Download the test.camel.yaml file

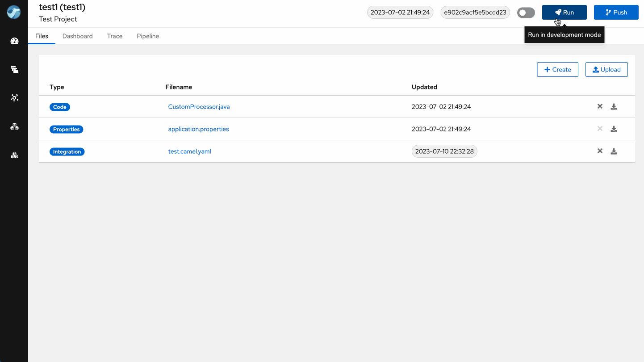pyautogui.click(x=614, y=152)
